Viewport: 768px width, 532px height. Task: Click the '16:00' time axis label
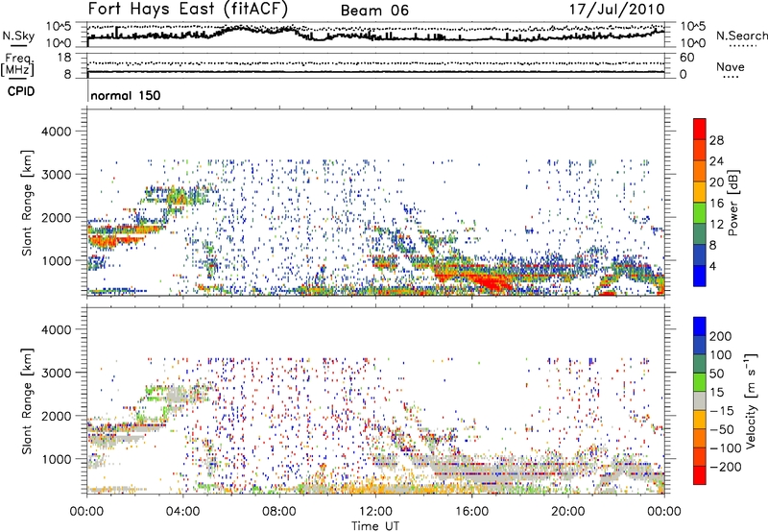click(x=471, y=512)
